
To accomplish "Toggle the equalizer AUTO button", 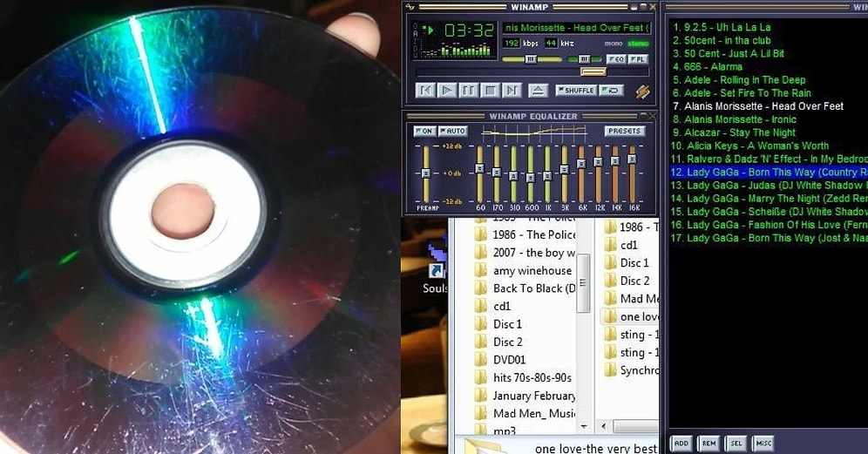I will pyautogui.click(x=452, y=132).
